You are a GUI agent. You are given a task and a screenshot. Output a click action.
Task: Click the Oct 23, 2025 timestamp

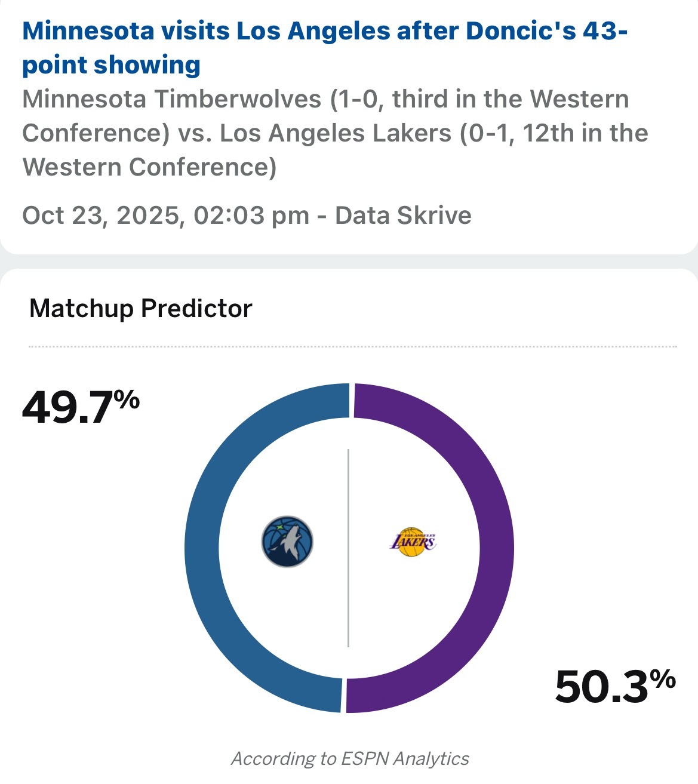click(x=165, y=215)
